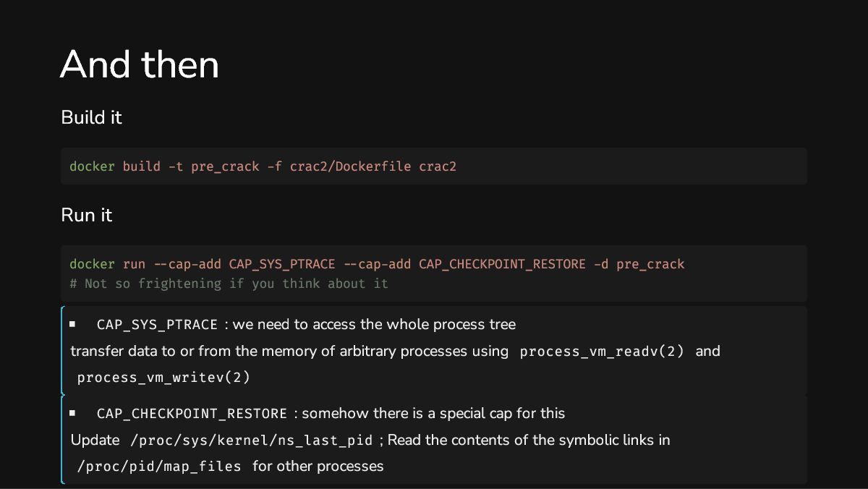Click the process_vm_writev(2) code text
The height and width of the screenshot is (489, 868).
tap(163, 378)
